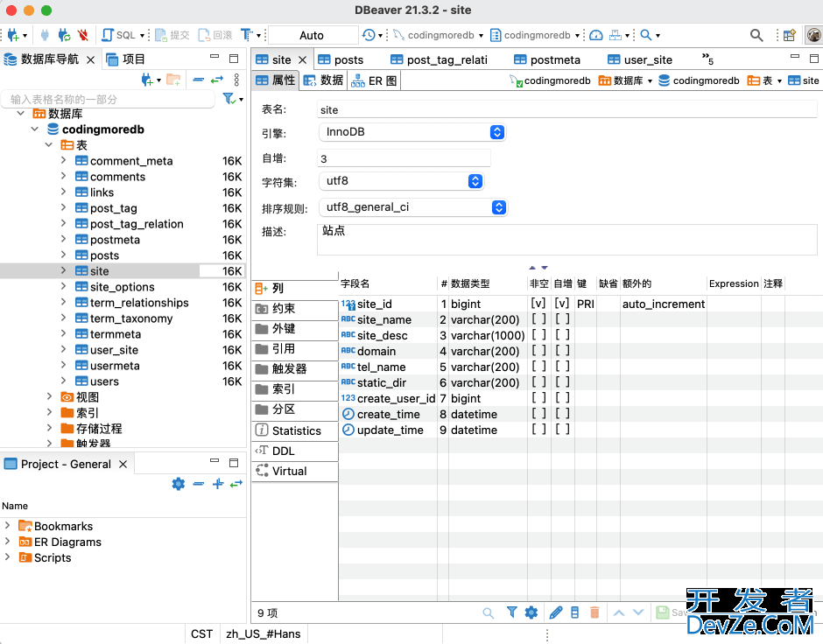
Task: Switch to the posts editor tab
Action: [x=341, y=59]
